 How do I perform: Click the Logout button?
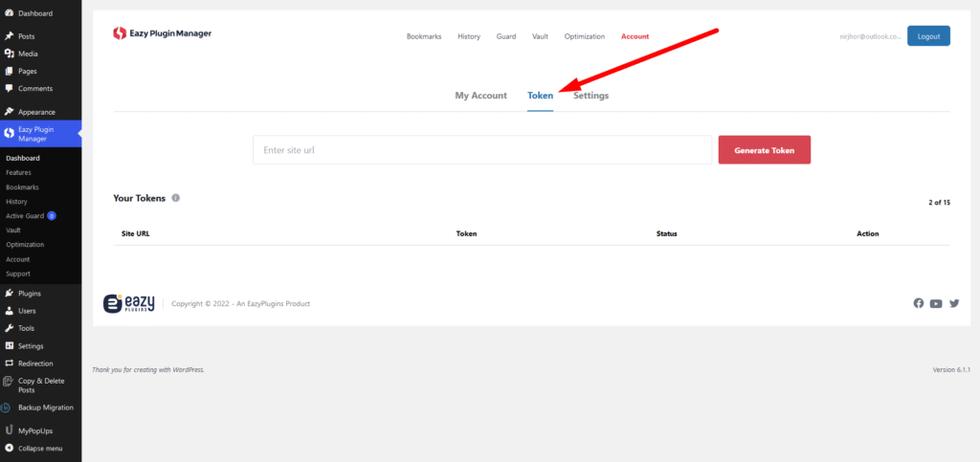point(928,36)
